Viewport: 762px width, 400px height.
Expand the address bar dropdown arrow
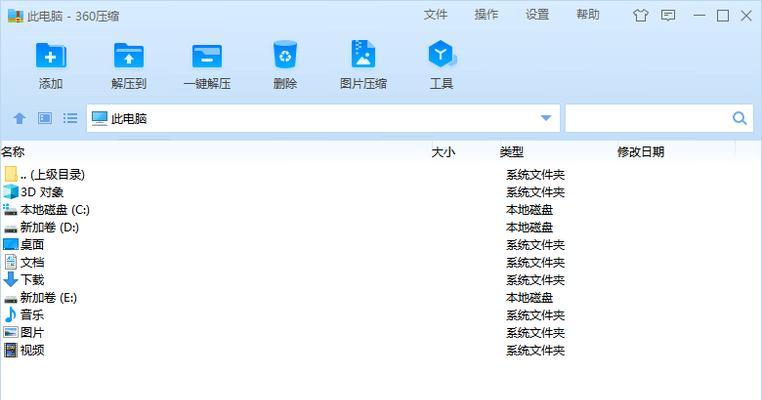pos(546,118)
